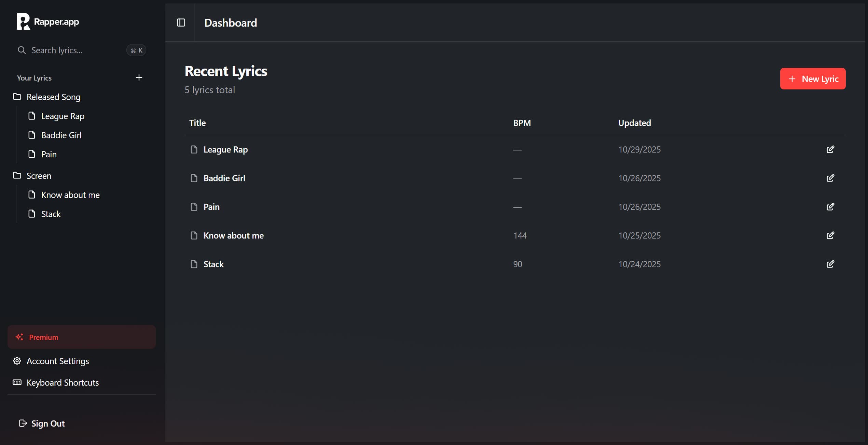Open Account Settings from sidebar
Viewport: 868px width, 445px height.
57,361
